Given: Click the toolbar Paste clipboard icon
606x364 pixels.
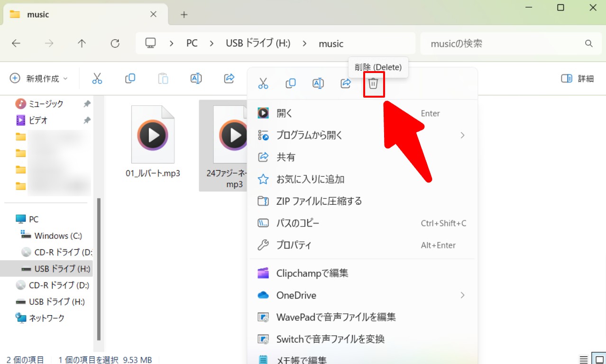Looking at the screenshot, I should click(x=163, y=79).
